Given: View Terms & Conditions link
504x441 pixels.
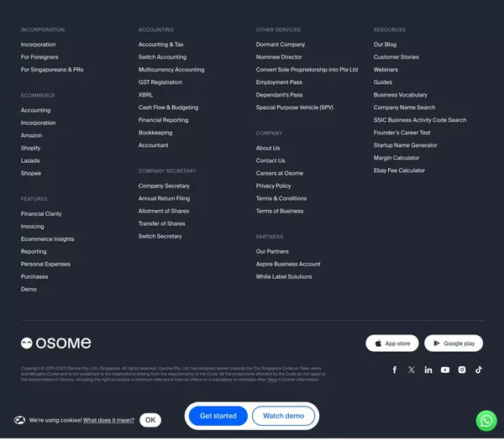Looking at the screenshot, I should (x=281, y=198).
